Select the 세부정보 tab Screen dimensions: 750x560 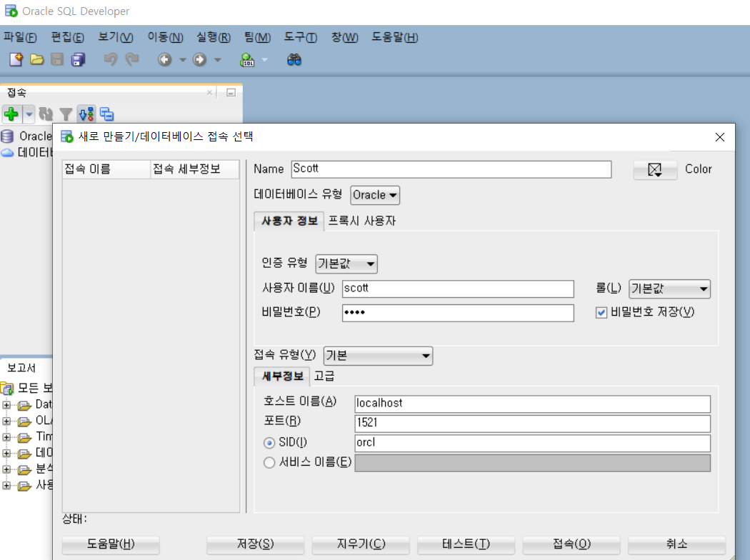283,376
